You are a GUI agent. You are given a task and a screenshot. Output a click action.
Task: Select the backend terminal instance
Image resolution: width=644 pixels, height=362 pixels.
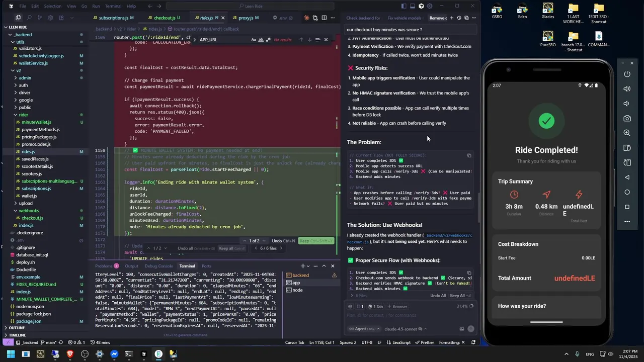pyautogui.click(x=301, y=275)
